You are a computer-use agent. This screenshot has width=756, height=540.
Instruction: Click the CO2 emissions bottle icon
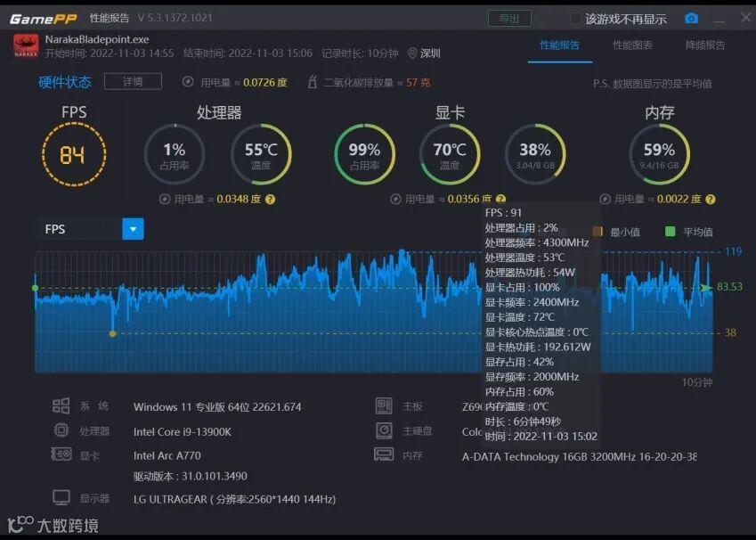click(312, 82)
